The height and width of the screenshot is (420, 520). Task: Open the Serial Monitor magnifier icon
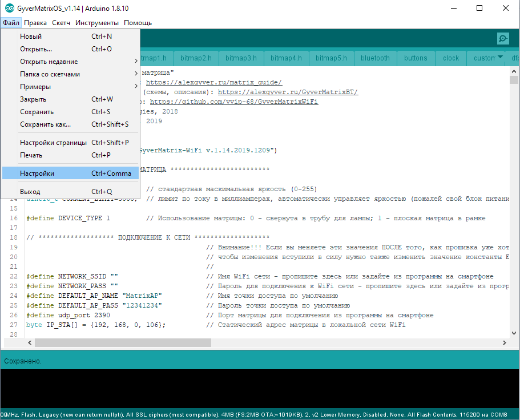coord(503,38)
